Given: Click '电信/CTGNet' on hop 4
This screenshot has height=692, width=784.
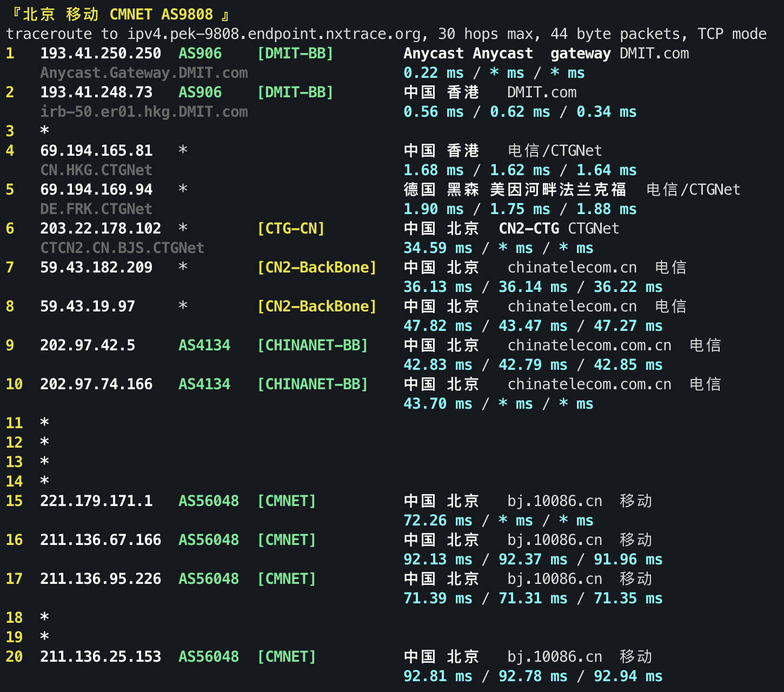Looking at the screenshot, I should [555, 151].
